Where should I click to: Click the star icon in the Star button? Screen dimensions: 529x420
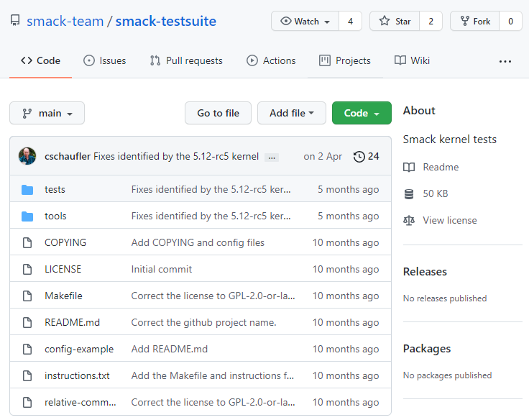[x=385, y=21]
